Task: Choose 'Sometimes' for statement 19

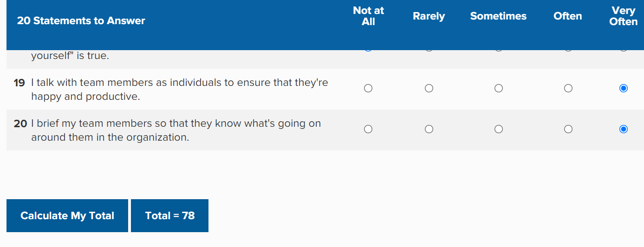Action: coord(499,88)
